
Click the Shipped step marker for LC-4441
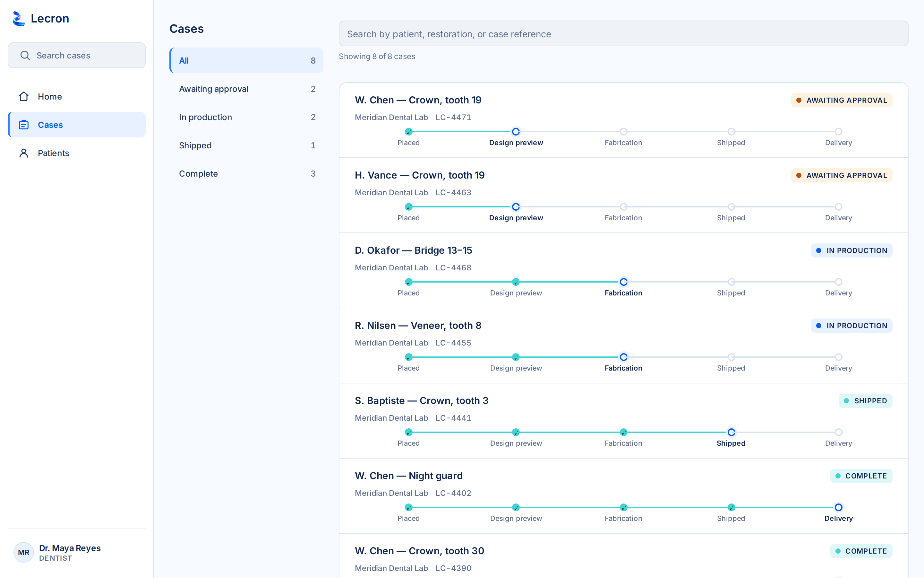[731, 432]
